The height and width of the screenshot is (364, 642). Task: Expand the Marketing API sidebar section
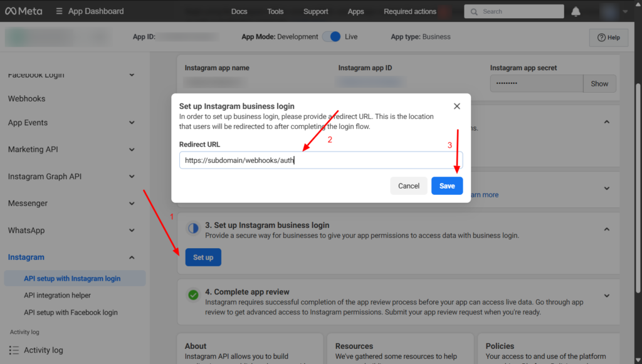[x=132, y=150]
